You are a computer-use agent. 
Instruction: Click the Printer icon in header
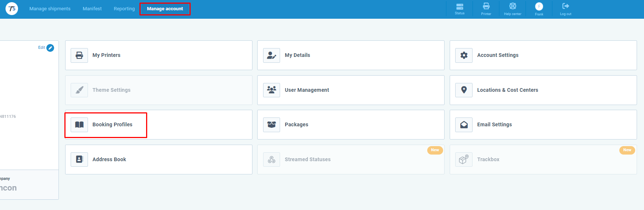[486, 6]
